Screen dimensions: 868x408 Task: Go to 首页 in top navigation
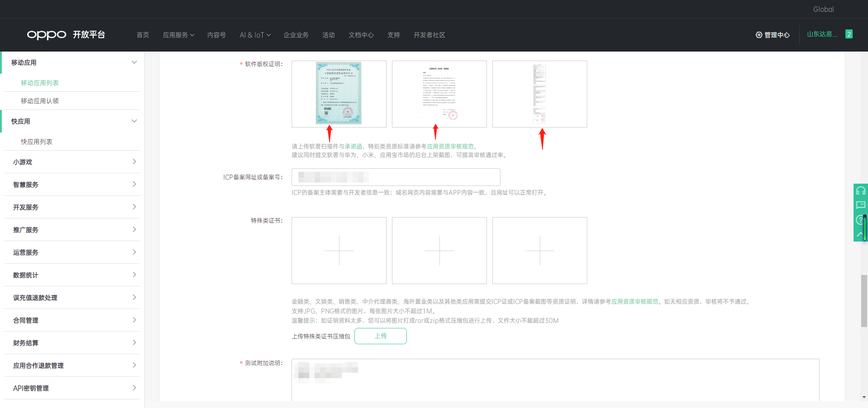click(x=143, y=35)
